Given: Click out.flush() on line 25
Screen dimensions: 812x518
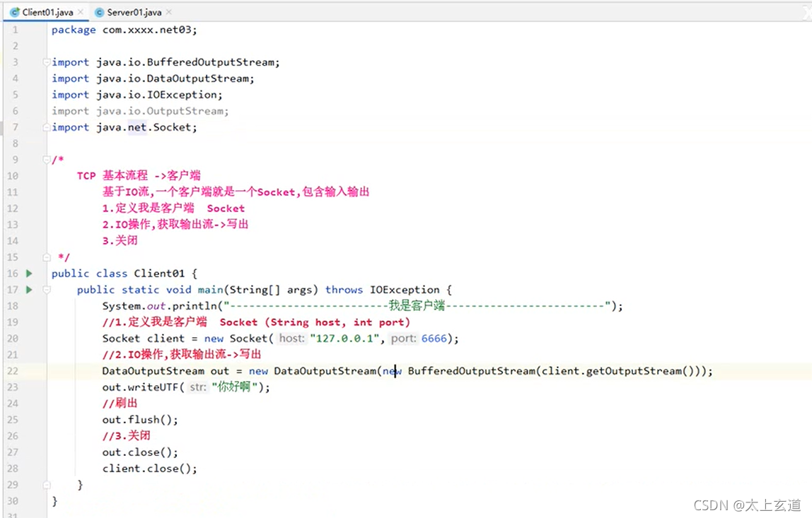Looking at the screenshot, I should pos(140,420).
